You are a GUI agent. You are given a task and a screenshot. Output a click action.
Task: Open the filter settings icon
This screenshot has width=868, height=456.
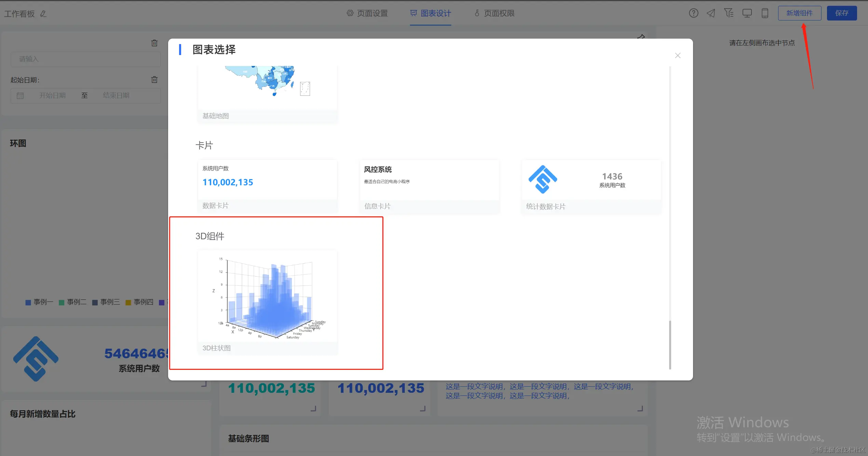coord(729,13)
